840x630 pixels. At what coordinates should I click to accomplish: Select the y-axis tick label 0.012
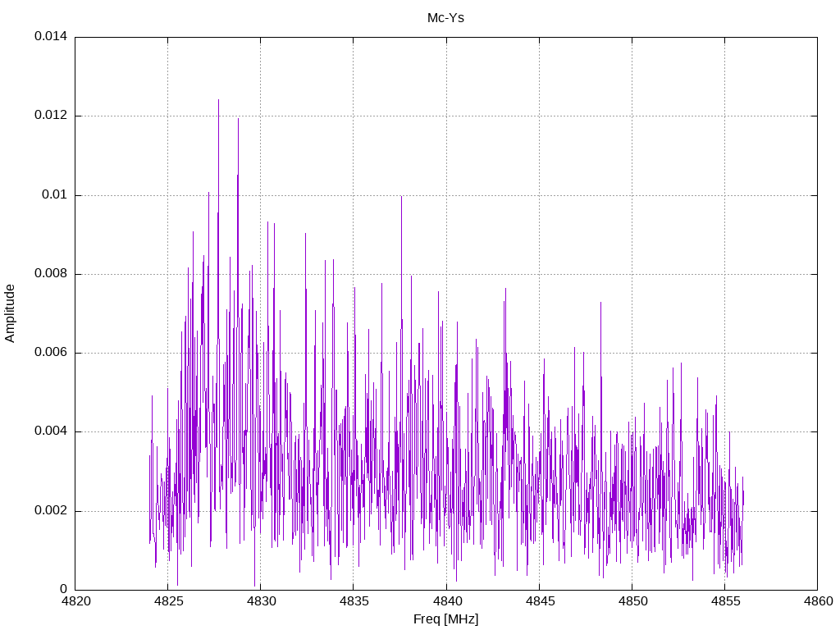[x=51, y=115]
